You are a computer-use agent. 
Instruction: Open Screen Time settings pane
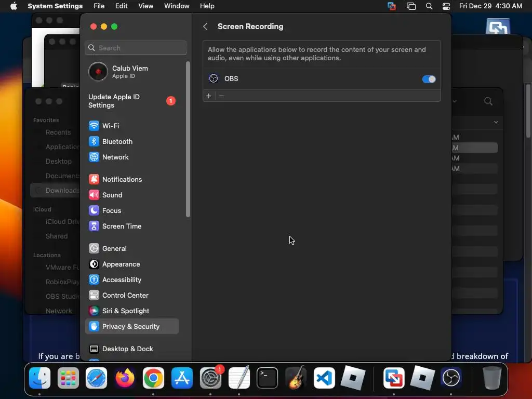pyautogui.click(x=132, y=227)
